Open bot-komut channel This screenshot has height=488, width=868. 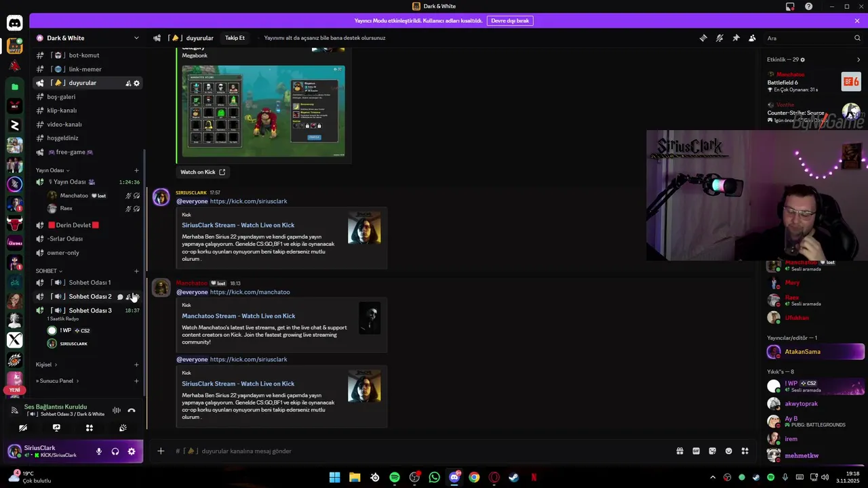[x=87, y=56]
